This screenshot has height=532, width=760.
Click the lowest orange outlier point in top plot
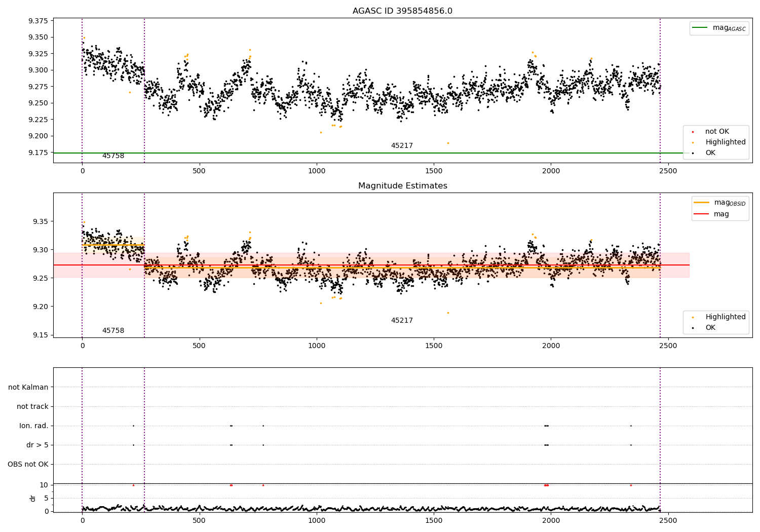[x=448, y=143]
